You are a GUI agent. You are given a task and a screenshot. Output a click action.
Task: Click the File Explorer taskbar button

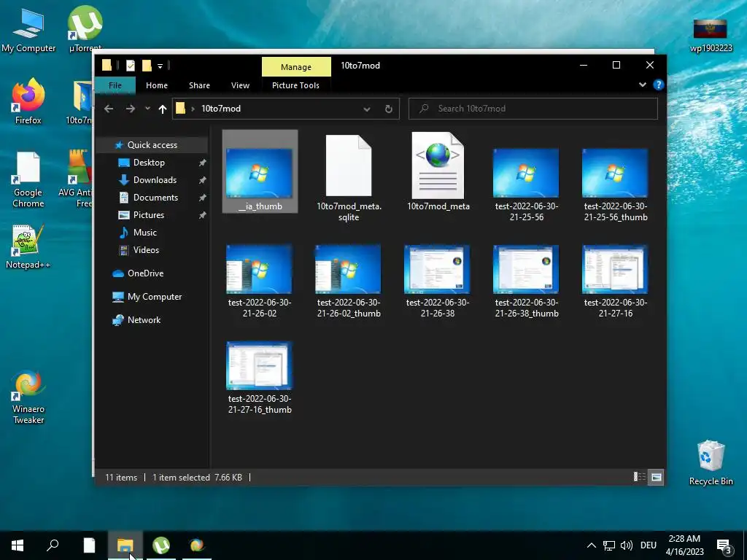125,545
